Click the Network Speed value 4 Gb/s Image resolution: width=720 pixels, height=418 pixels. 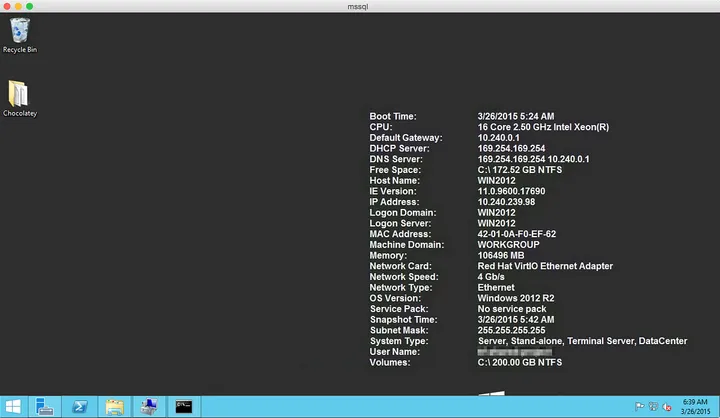coord(491,277)
